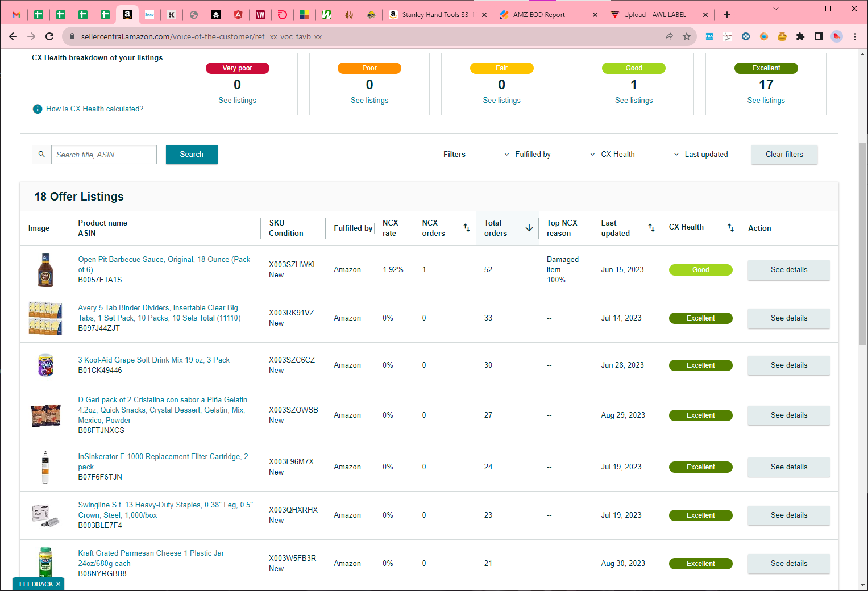Click the Clear filters button
The width and height of the screenshot is (868, 591).
click(784, 154)
